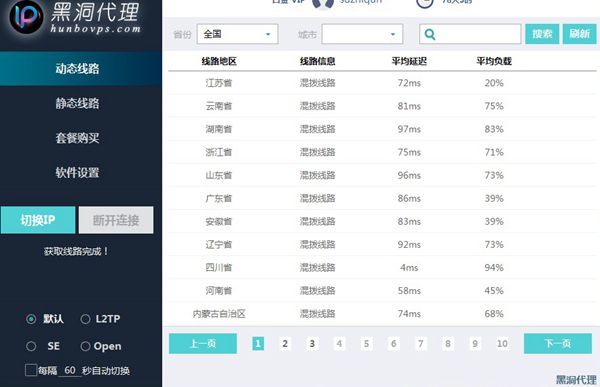Select the 浙江省 line row
Viewport: 600px width, 387px height.
pyautogui.click(x=382, y=152)
